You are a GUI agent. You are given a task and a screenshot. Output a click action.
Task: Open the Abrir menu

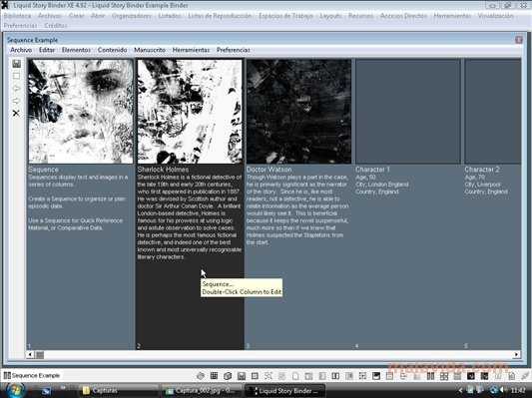tap(98, 16)
